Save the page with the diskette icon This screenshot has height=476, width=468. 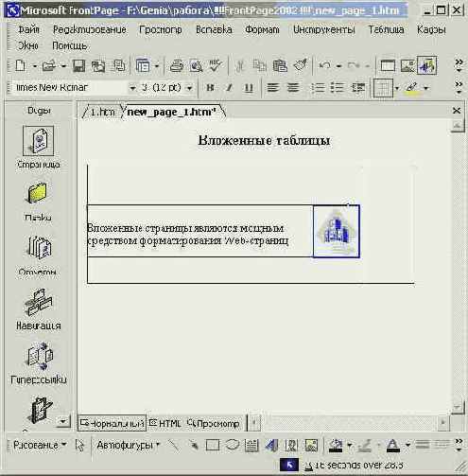pyautogui.click(x=78, y=66)
